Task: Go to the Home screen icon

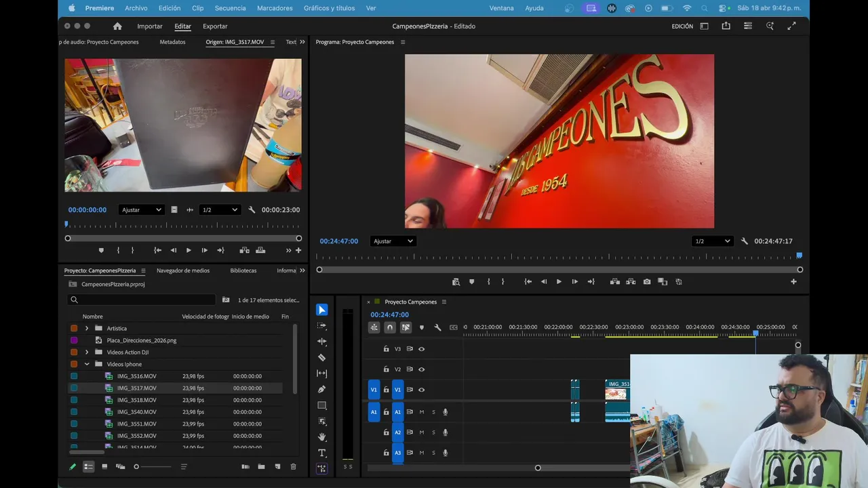Action: (117, 26)
